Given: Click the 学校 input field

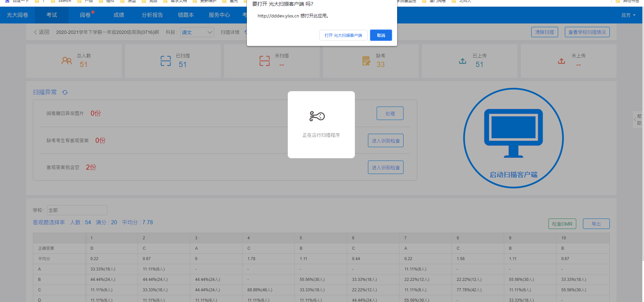Looking at the screenshot, I should coord(77,210).
